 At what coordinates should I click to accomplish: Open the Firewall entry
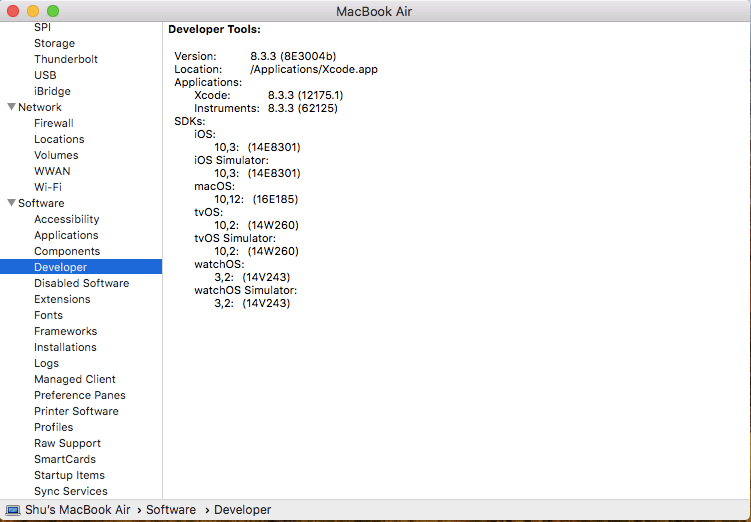(x=54, y=123)
